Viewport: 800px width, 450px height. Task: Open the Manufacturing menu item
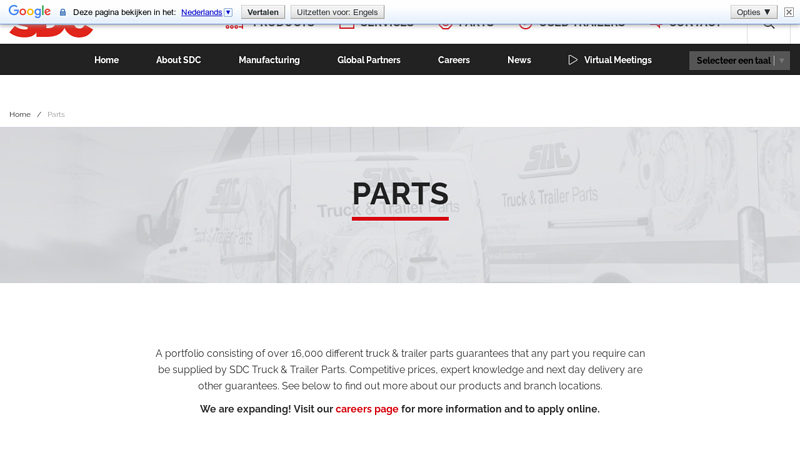coord(269,60)
